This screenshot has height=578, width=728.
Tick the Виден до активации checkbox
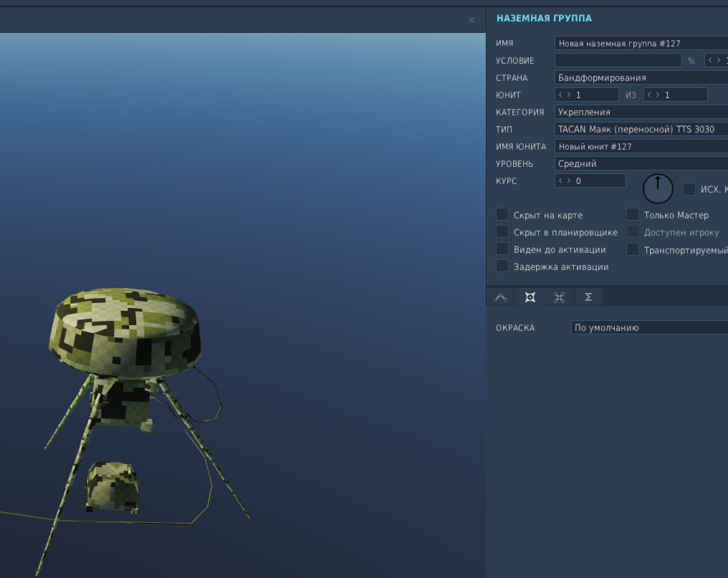[x=502, y=249]
